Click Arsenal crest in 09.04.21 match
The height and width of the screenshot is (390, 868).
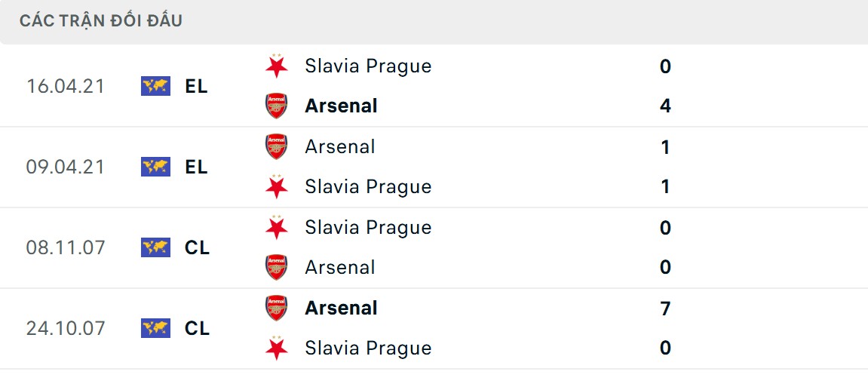(277, 146)
